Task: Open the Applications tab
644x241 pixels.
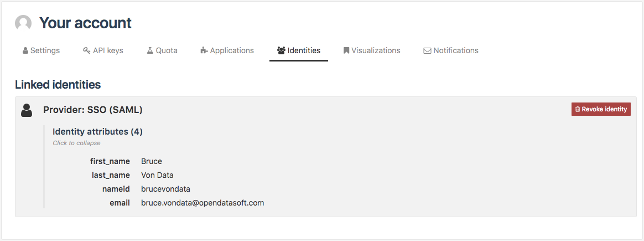Action: pos(232,50)
